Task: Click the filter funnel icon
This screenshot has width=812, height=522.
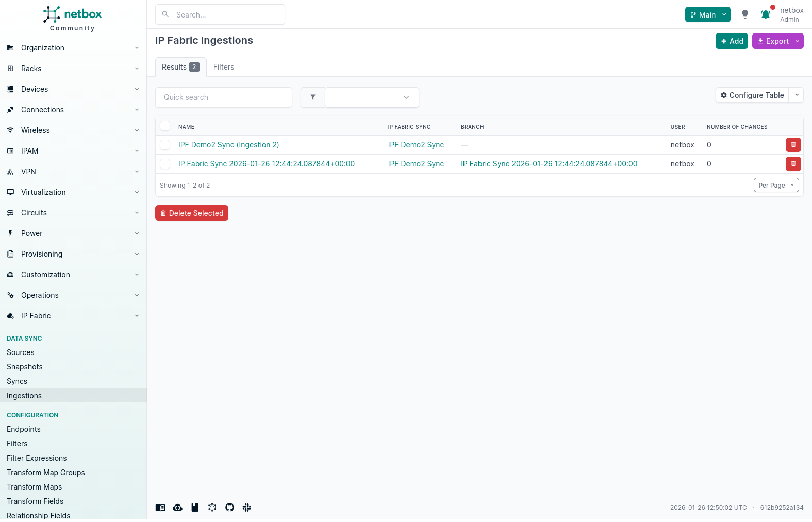Action: coord(313,97)
